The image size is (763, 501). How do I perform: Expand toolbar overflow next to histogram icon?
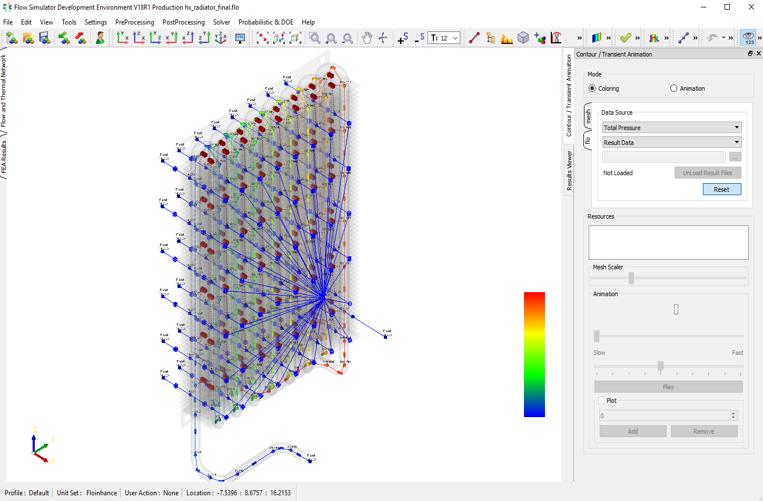pos(666,38)
